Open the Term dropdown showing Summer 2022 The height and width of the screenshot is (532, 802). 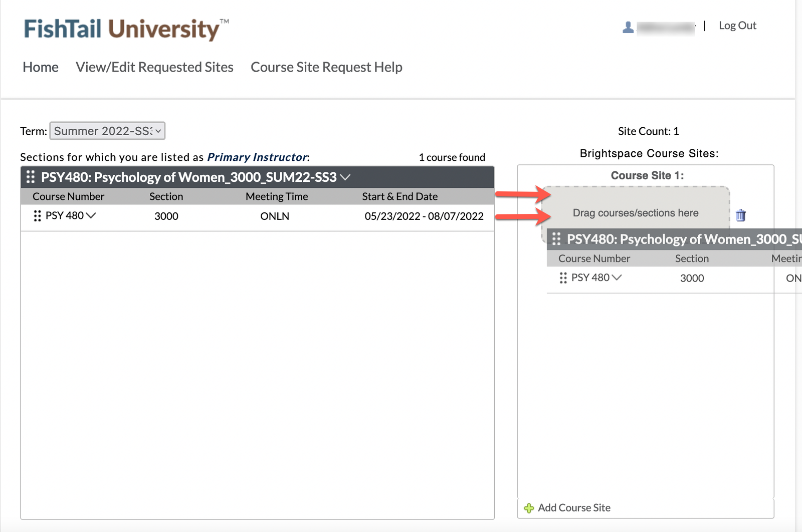click(x=107, y=131)
